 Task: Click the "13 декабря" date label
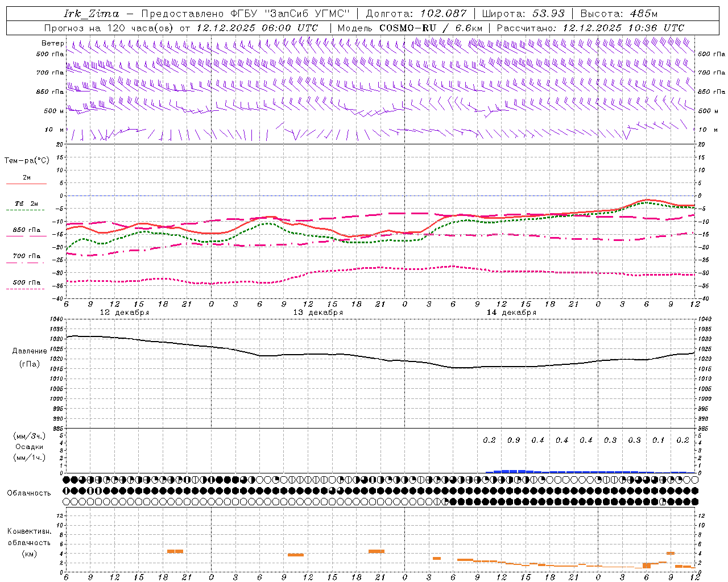(318, 313)
